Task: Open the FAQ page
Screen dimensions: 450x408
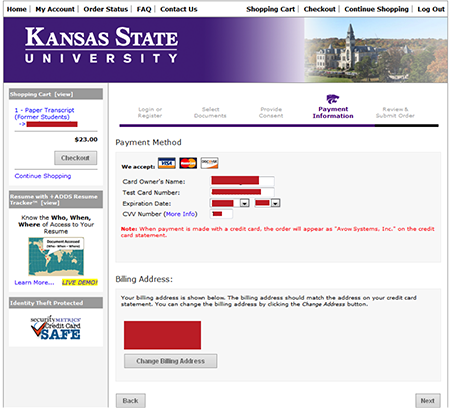Action: (144, 9)
